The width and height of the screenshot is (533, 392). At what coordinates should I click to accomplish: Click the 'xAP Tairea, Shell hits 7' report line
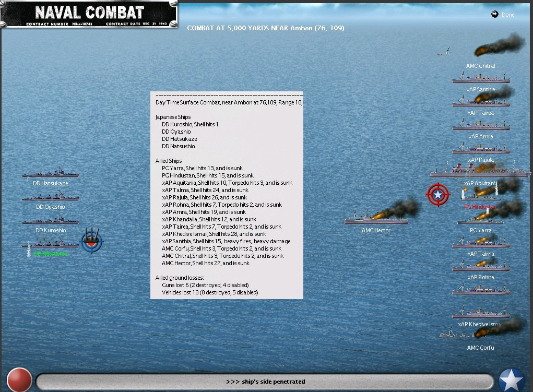pyautogui.click(x=222, y=227)
